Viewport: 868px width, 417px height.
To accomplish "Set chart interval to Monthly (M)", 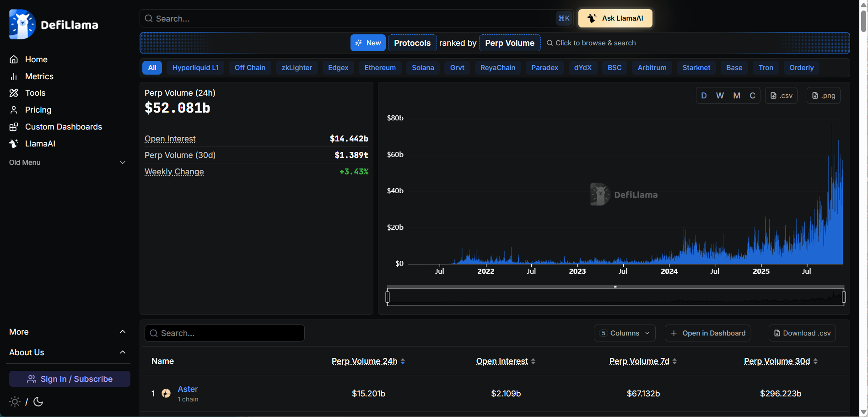I will tap(737, 96).
